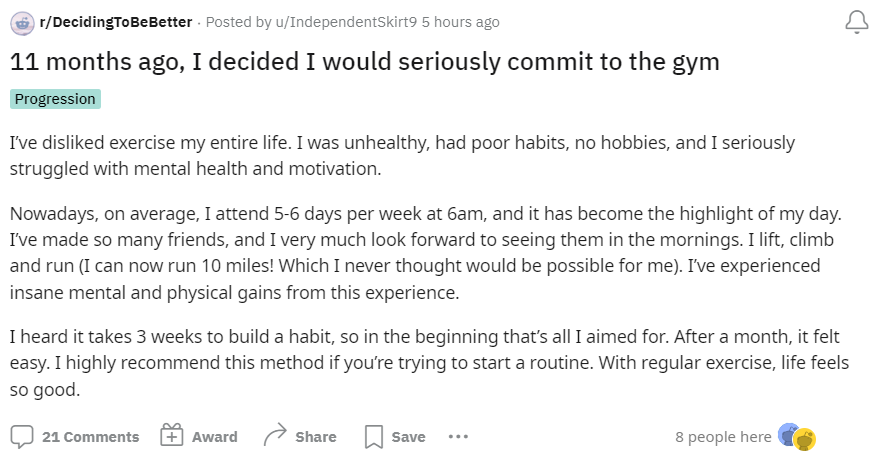Click the '5 hours ago' timestamp

pos(461,22)
